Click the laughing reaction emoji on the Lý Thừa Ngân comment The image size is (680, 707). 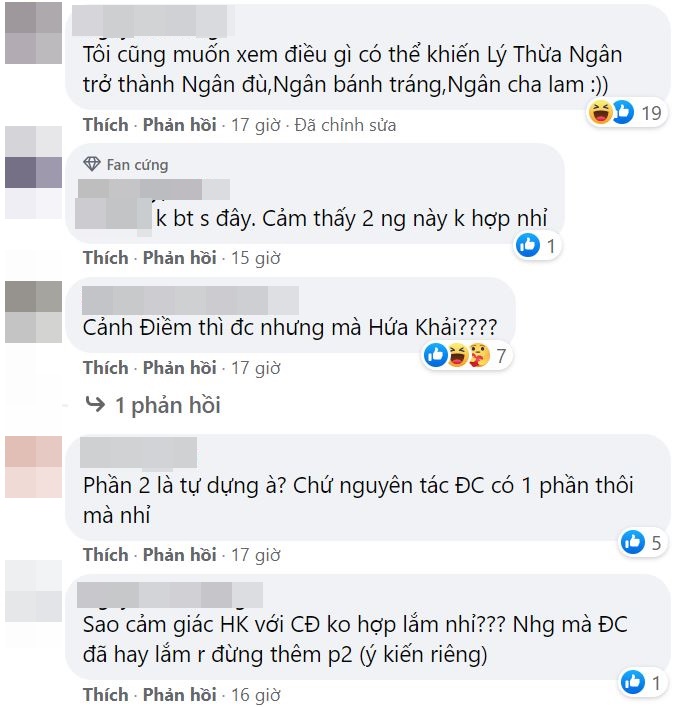click(600, 112)
